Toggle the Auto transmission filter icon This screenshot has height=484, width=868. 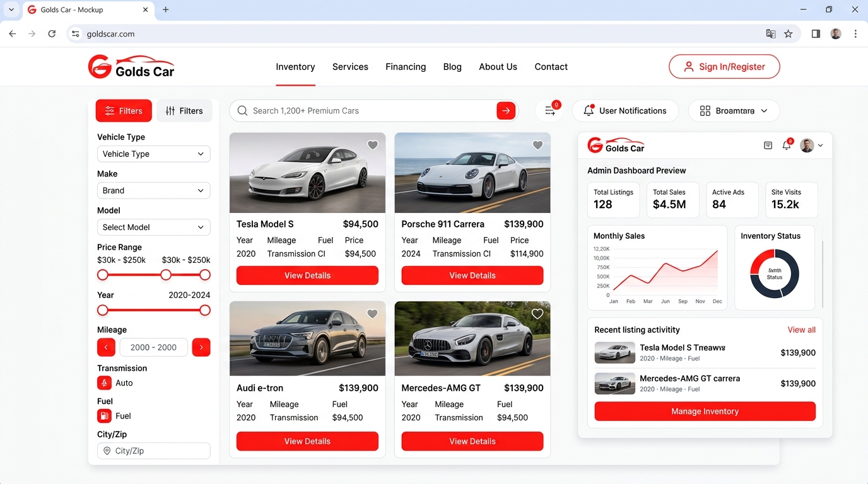click(x=104, y=383)
